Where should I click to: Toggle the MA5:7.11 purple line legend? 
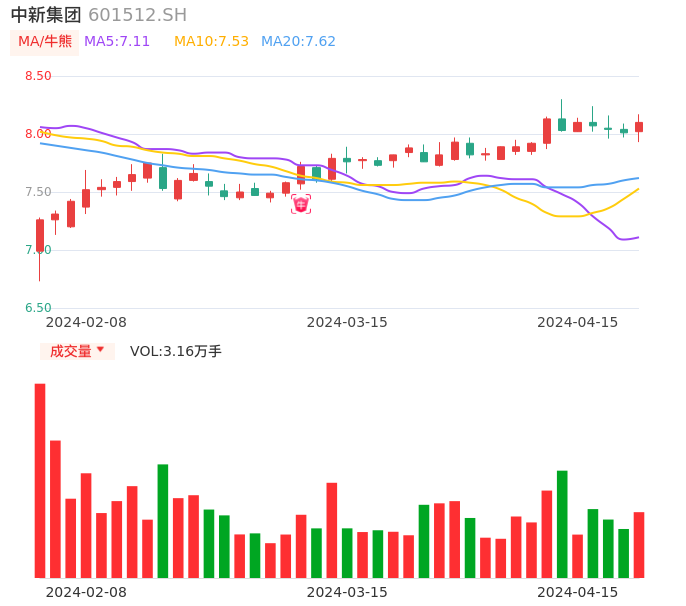point(117,42)
